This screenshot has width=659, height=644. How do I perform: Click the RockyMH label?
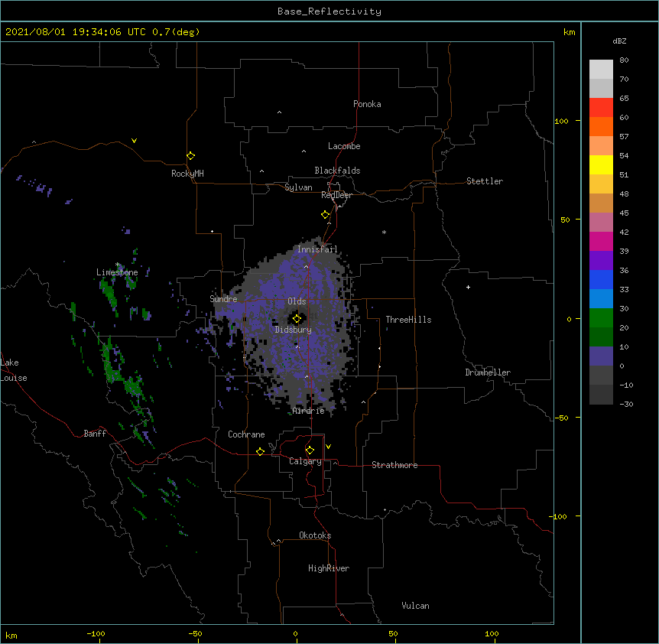[x=187, y=174]
